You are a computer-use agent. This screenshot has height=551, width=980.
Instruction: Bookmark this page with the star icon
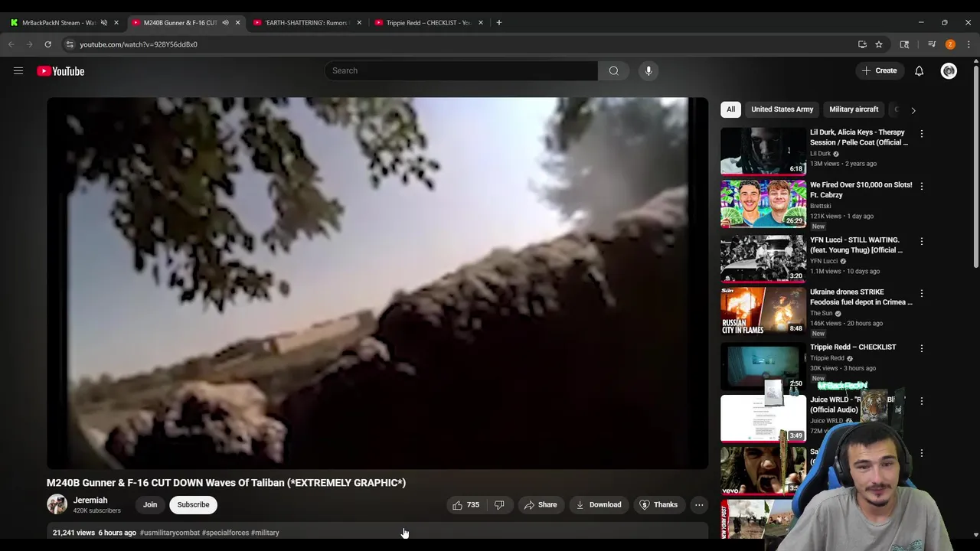(879, 44)
